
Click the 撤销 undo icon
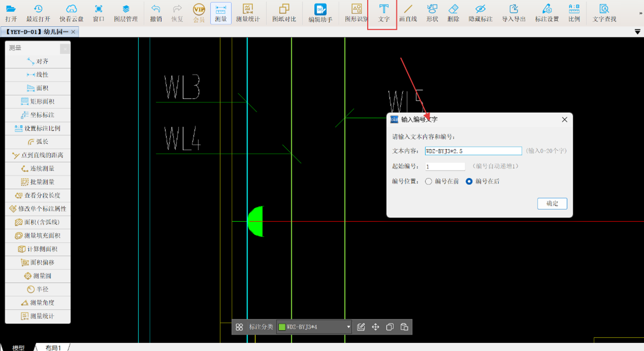point(156,13)
